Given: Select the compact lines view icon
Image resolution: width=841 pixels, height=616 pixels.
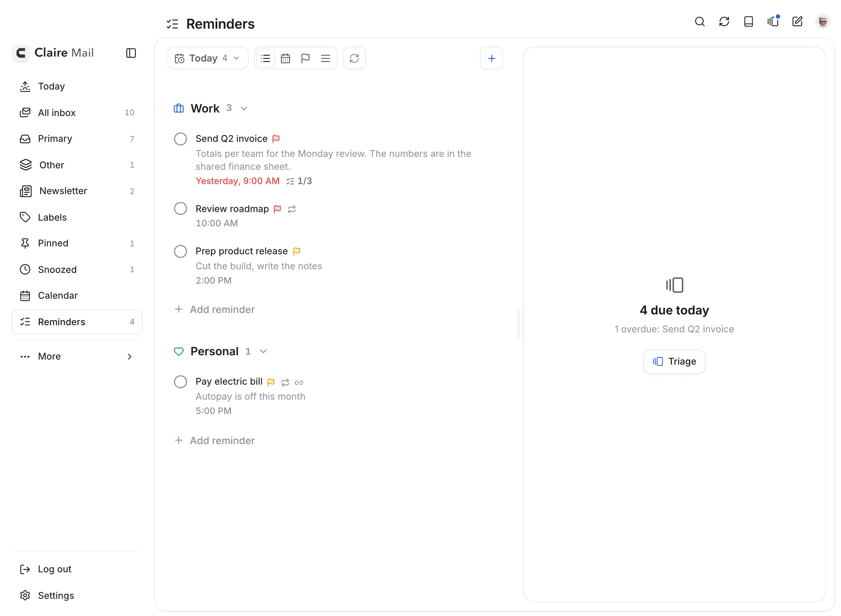Looking at the screenshot, I should 326,58.
